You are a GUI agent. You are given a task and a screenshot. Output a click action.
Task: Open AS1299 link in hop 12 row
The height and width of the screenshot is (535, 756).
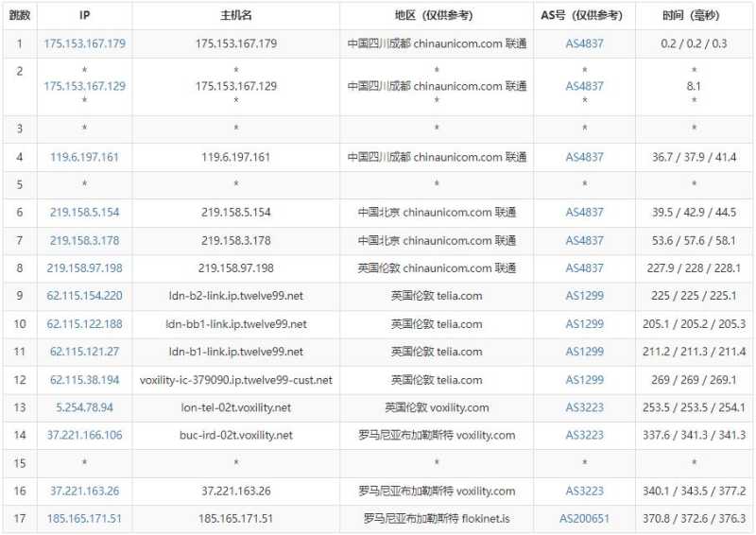coord(584,380)
